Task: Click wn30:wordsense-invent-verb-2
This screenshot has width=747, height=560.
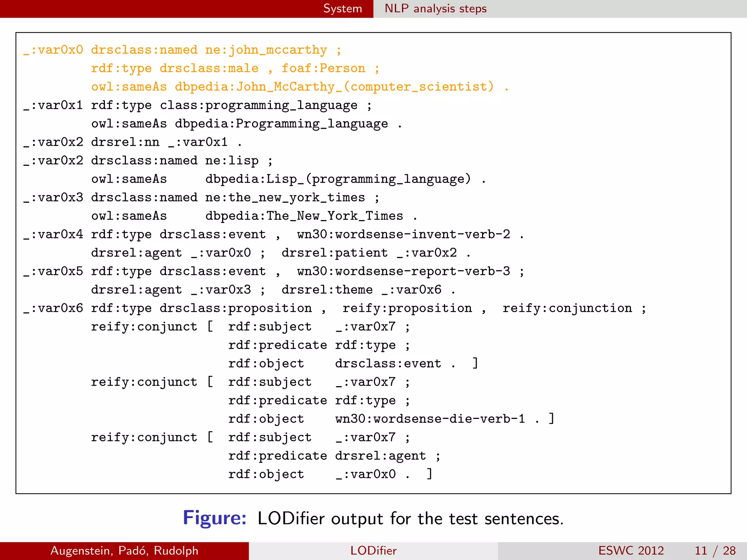Action: (404, 234)
